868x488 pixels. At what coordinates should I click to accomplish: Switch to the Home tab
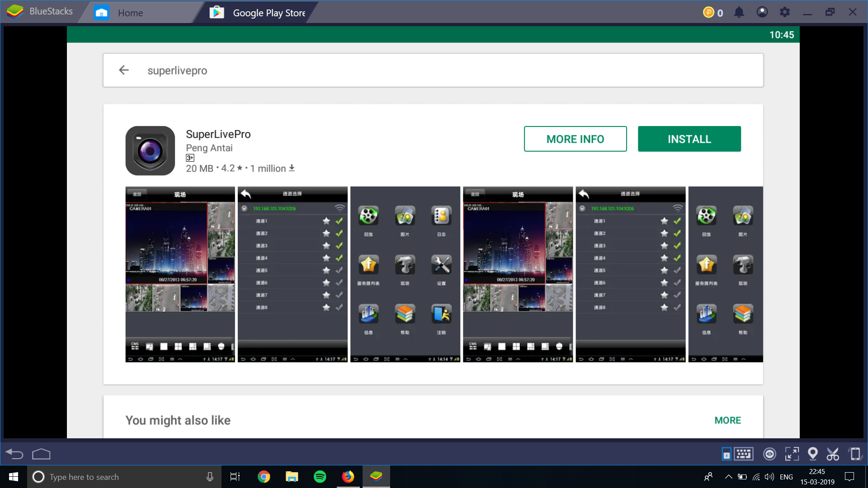(x=130, y=13)
